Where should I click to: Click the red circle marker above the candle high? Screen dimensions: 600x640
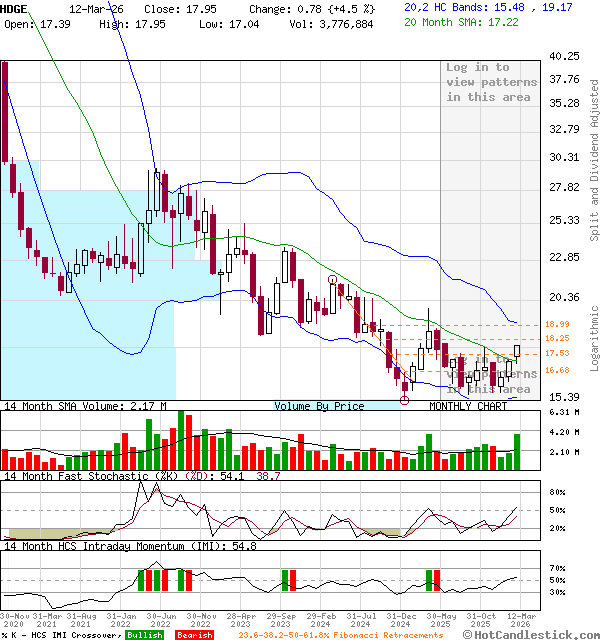(x=333, y=280)
